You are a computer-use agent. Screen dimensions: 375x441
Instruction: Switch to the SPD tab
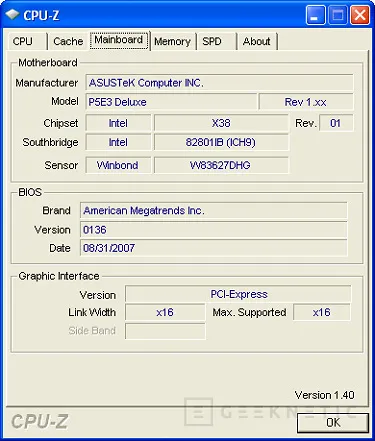216,41
